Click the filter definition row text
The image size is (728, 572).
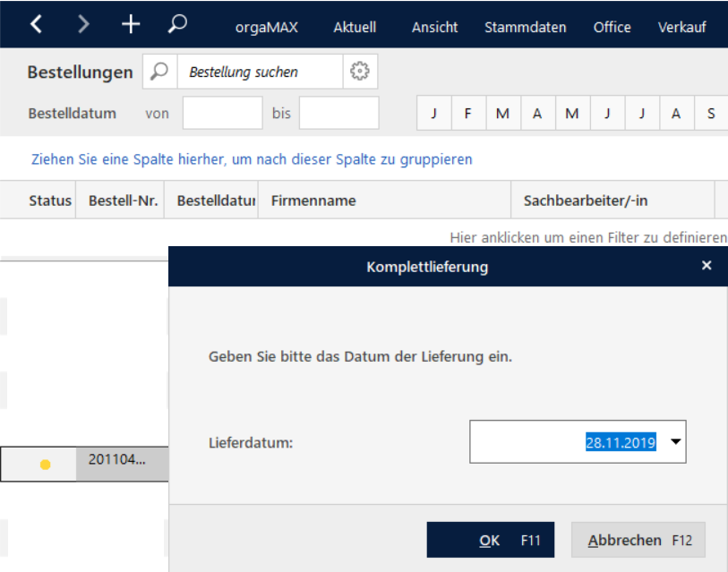[x=587, y=237]
